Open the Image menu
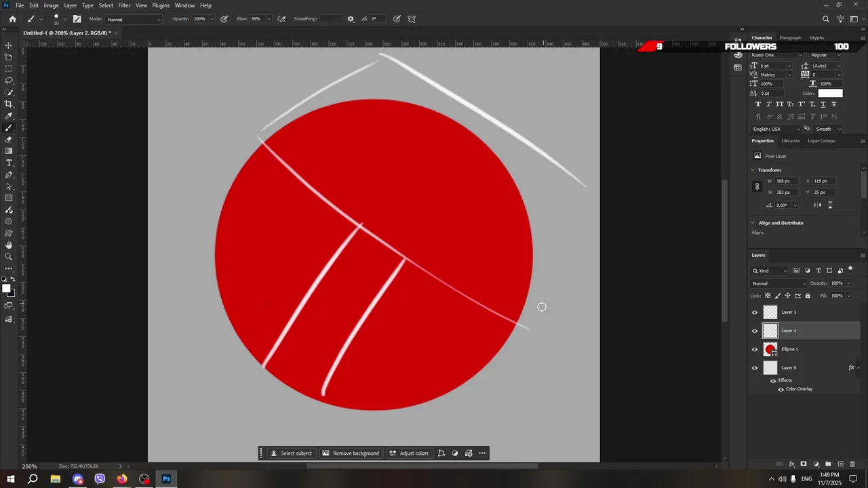Image resolution: width=868 pixels, height=488 pixels. (x=52, y=5)
